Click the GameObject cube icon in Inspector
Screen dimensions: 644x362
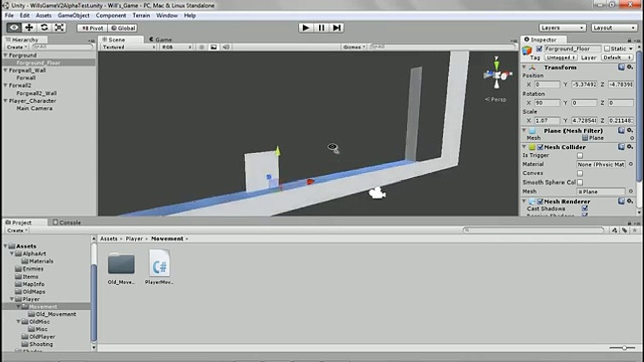point(527,50)
